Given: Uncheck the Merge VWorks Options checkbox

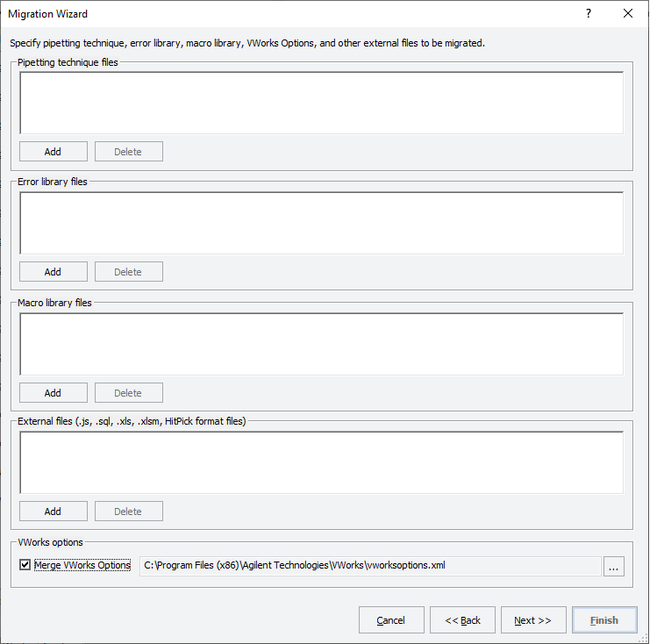Looking at the screenshot, I should 25,565.
